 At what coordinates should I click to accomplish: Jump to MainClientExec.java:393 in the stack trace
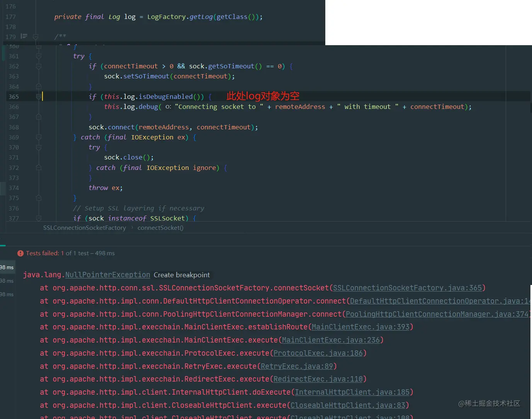coord(360,327)
